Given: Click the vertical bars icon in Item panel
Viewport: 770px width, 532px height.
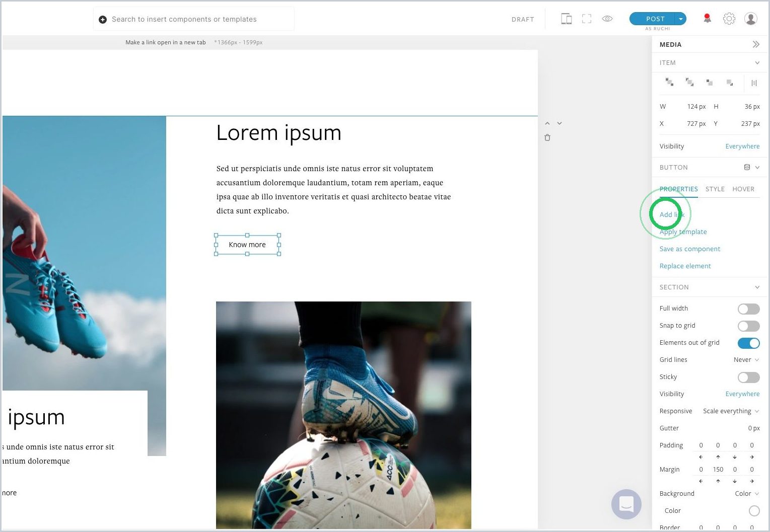Looking at the screenshot, I should click(754, 83).
